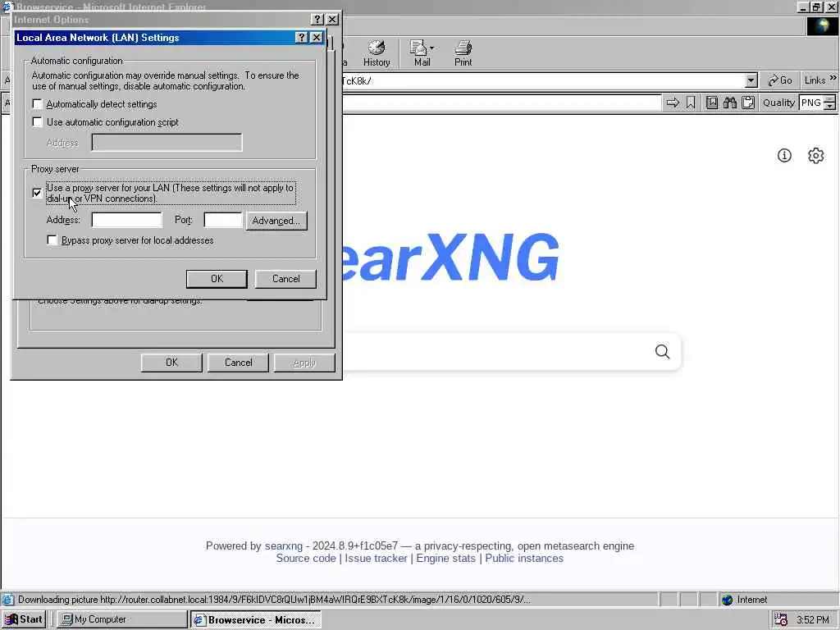Click the SearXNG info icon
Viewport: 840px width, 630px height.
click(x=784, y=155)
